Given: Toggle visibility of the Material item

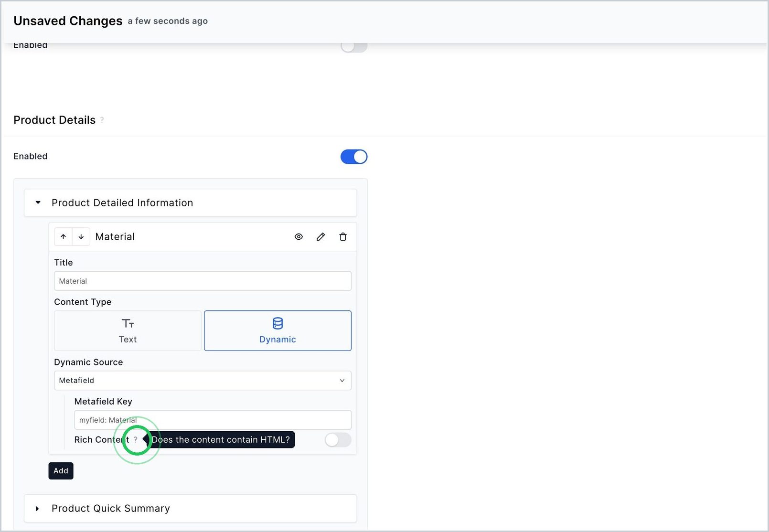Looking at the screenshot, I should point(299,237).
